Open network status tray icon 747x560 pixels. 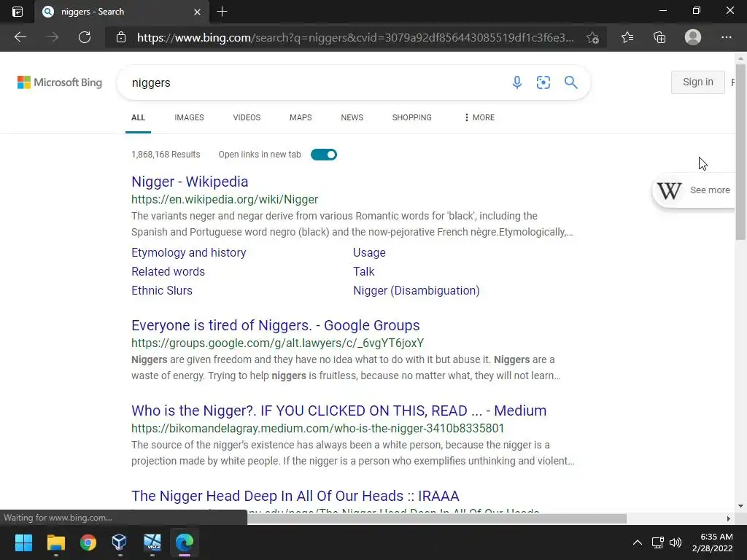click(658, 542)
